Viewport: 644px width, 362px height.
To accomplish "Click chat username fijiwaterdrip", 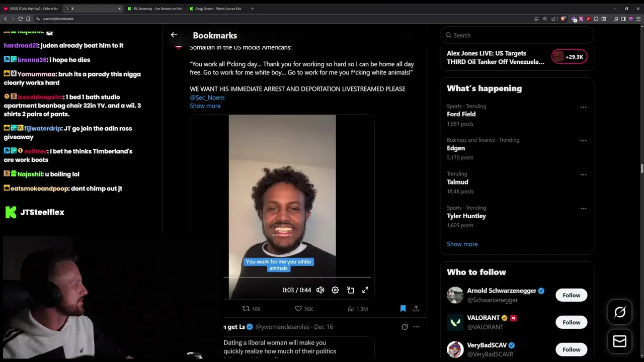I will (x=43, y=128).
